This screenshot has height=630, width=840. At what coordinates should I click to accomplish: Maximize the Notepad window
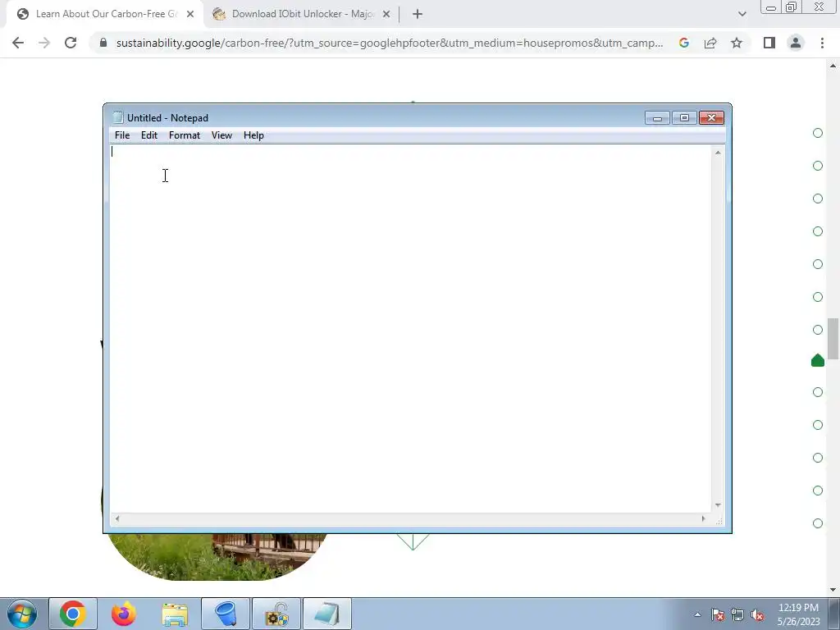[x=684, y=118]
